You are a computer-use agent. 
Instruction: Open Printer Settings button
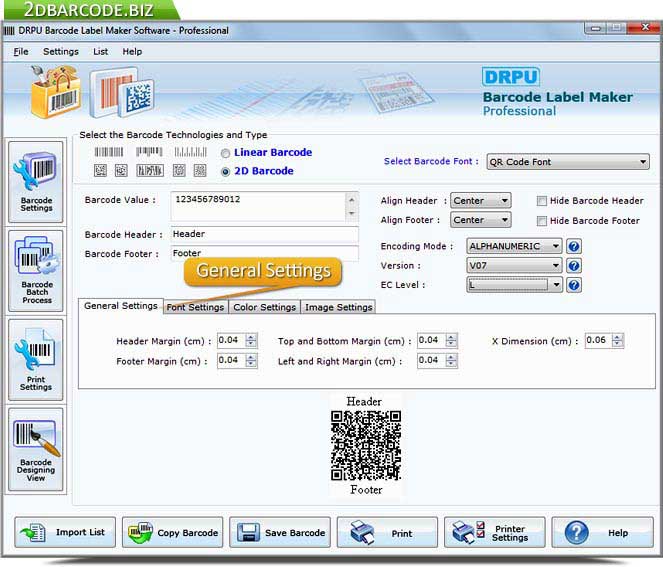[x=495, y=532]
